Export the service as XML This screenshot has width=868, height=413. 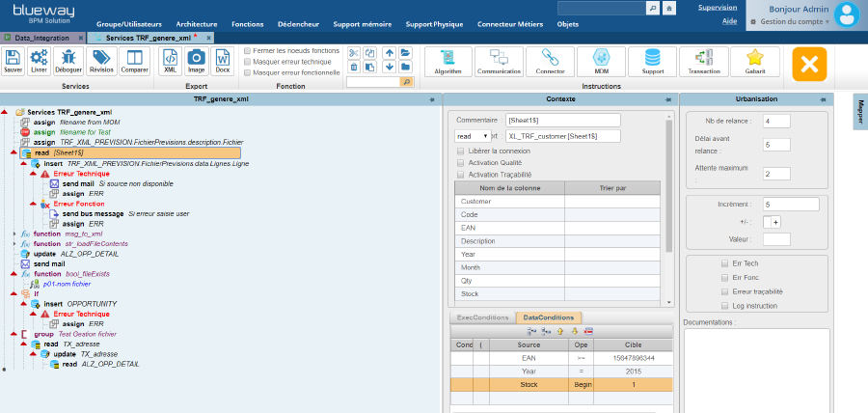pos(170,61)
